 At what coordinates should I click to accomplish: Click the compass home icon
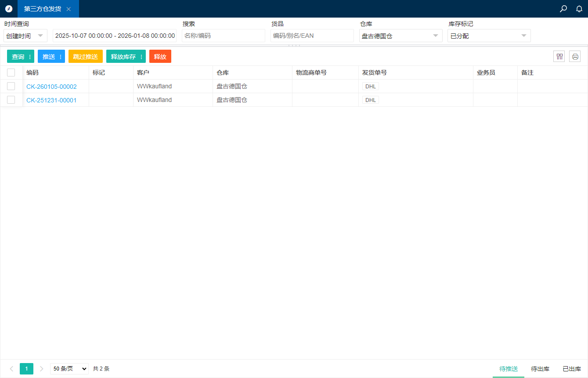[9, 9]
